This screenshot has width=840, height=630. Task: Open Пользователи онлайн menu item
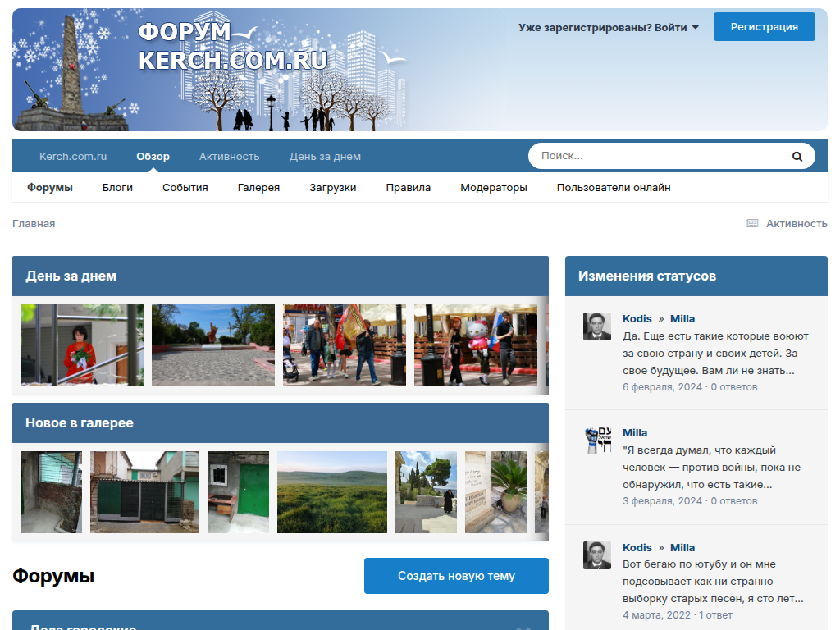[614, 187]
